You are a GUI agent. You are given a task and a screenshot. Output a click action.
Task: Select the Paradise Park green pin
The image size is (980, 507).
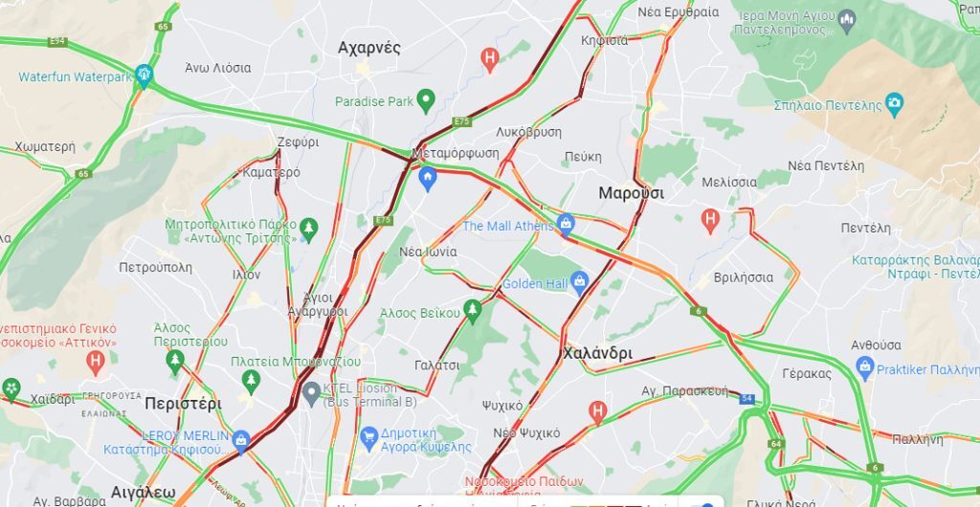pos(426,100)
